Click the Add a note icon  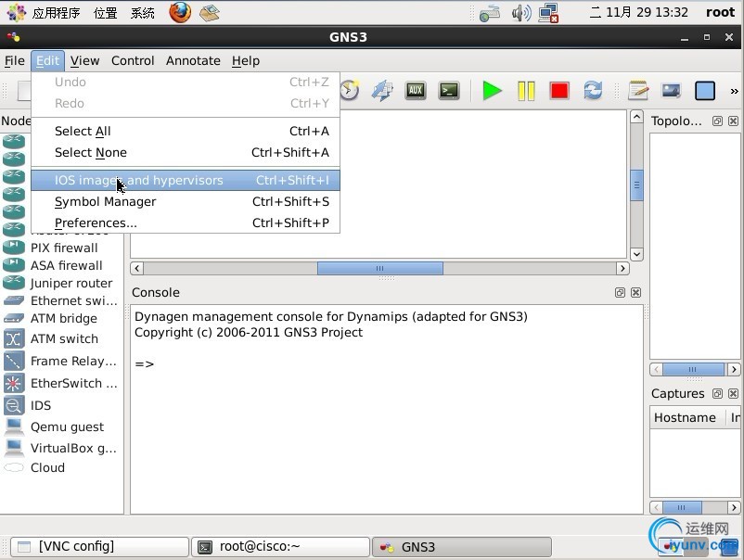tap(637, 91)
